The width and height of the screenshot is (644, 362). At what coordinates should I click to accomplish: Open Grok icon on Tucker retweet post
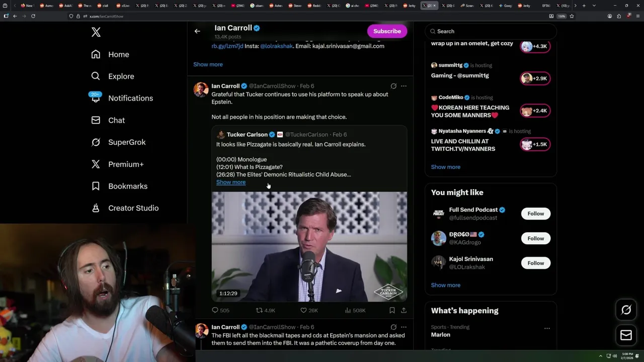[x=393, y=86]
